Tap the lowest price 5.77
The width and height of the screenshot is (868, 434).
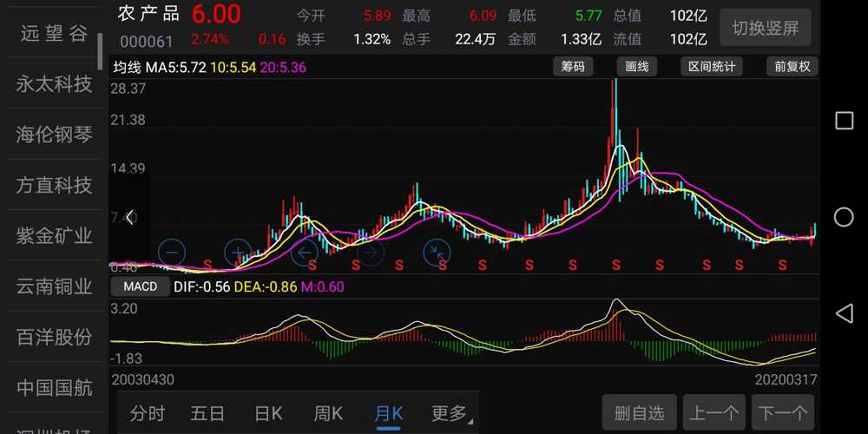[x=589, y=16]
